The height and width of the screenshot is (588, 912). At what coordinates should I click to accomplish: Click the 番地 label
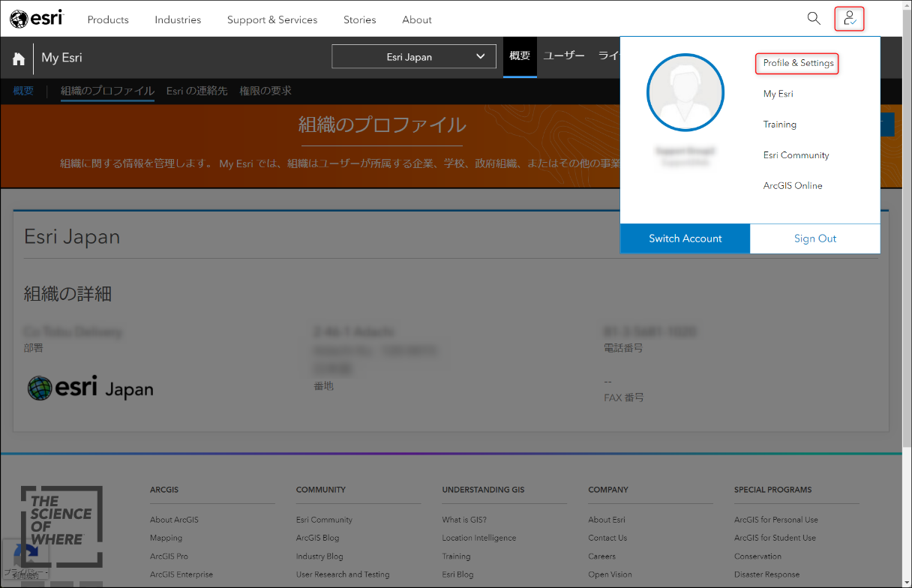click(x=323, y=385)
